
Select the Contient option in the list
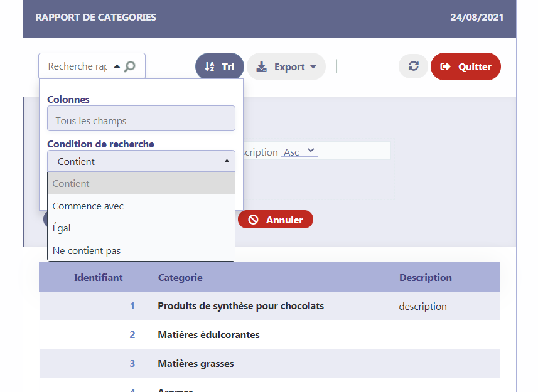pyautogui.click(x=141, y=183)
